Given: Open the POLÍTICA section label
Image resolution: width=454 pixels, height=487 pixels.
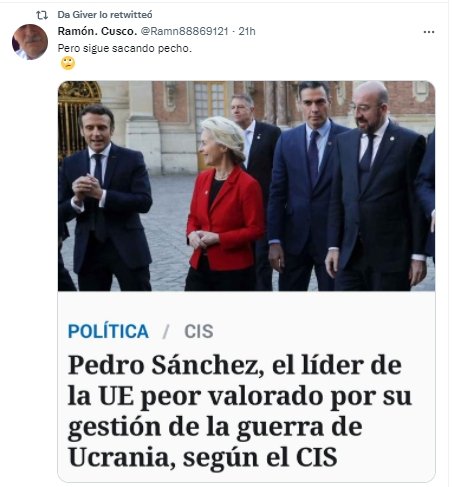Looking at the screenshot, I should pos(108,331).
